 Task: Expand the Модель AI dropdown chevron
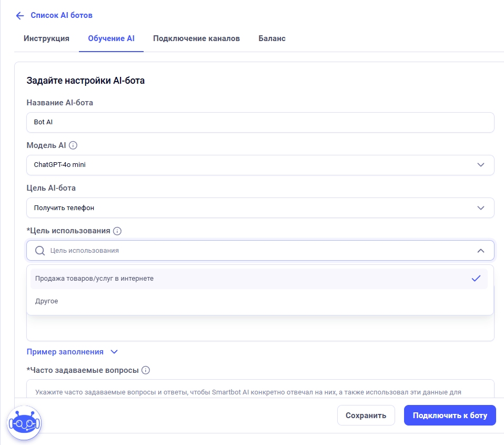click(480, 165)
